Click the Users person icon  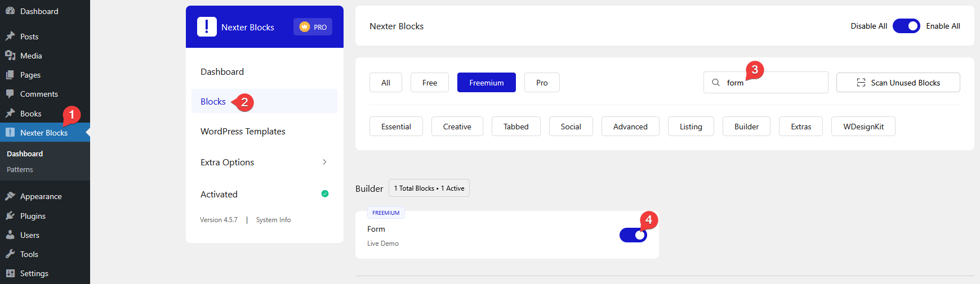[10, 235]
